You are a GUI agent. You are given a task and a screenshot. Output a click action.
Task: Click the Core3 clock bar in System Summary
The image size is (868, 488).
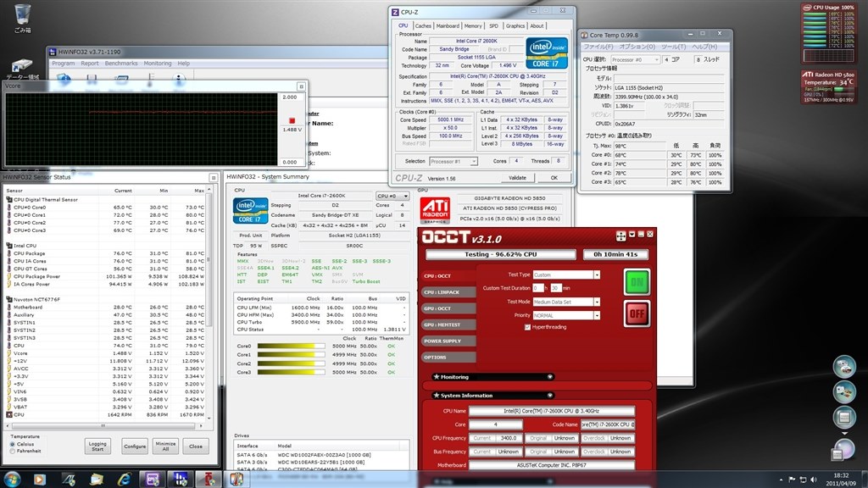coord(292,373)
